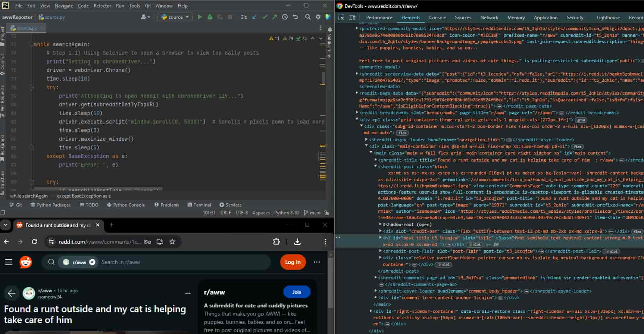Image resolution: width=644 pixels, height=334 pixels.
Task: Open the Python Console tool window
Action: [126, 205]
